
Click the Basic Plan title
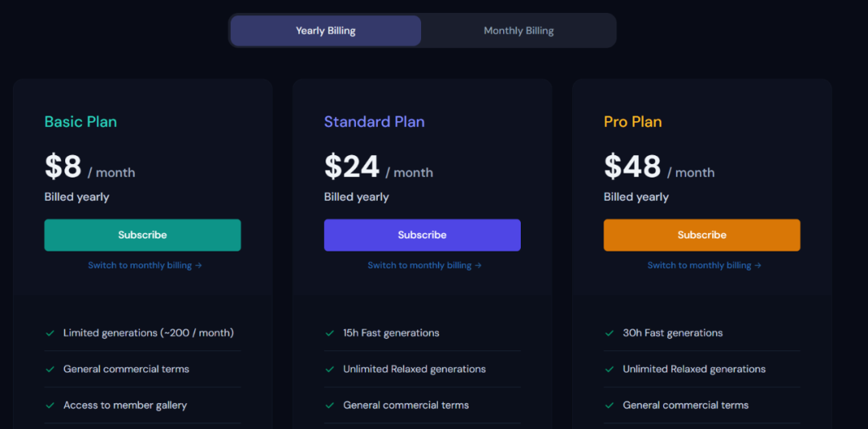81,122
